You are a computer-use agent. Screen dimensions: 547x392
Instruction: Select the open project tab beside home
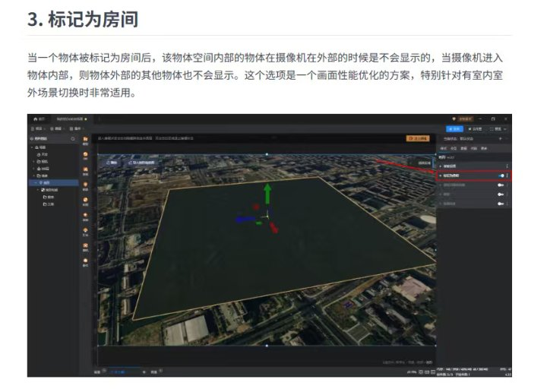tap(72, 119)
